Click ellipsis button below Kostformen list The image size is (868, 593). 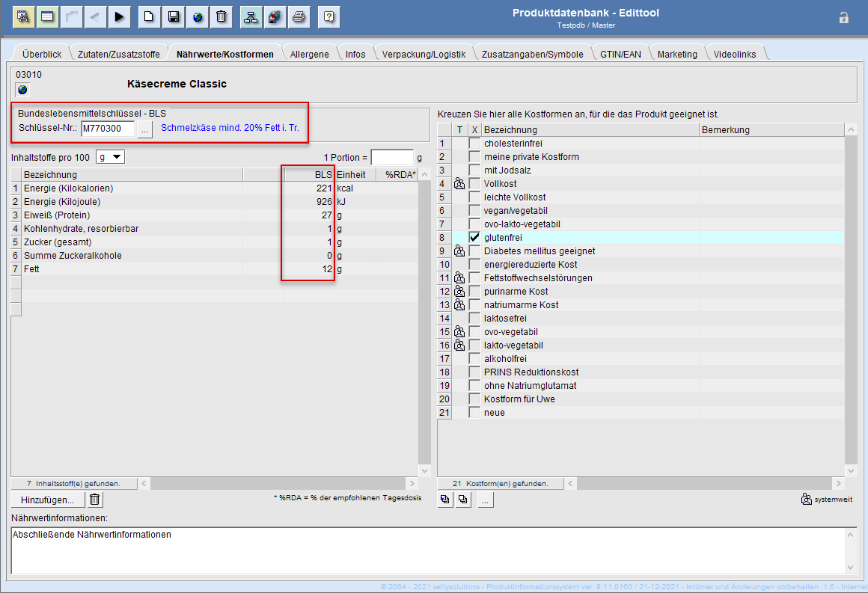point(486,500)
